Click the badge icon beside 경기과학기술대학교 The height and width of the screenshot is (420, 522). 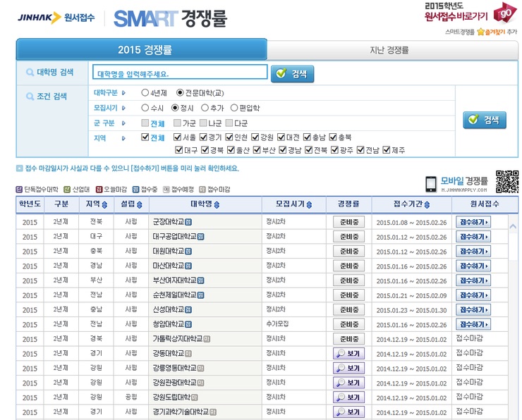213,412
